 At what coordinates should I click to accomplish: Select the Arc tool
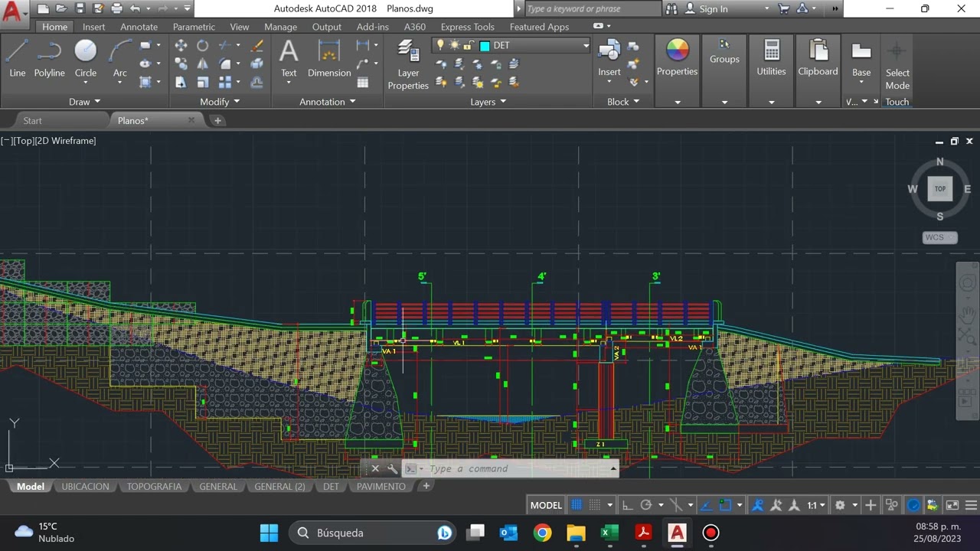point(120,58)
